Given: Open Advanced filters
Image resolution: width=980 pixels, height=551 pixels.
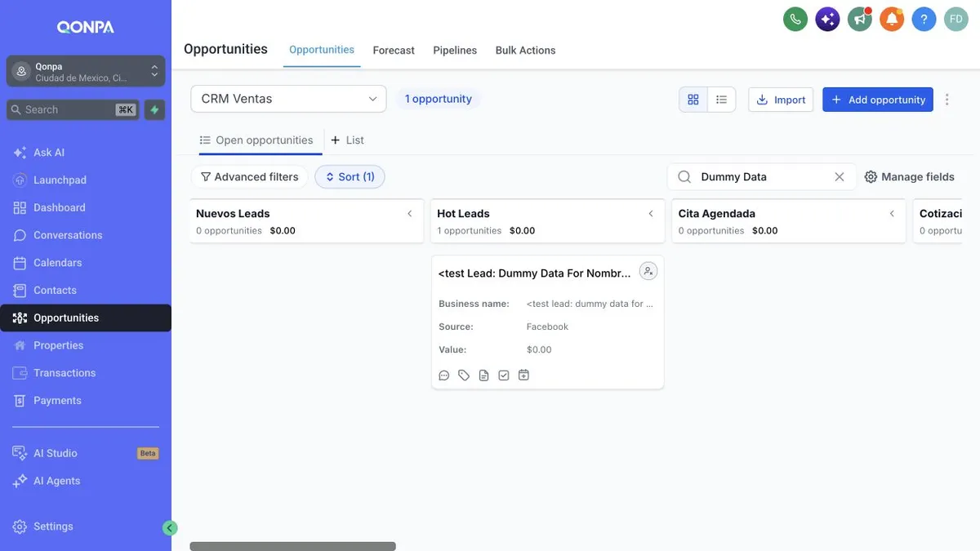Looking at the screenshot, I should 249,176.
